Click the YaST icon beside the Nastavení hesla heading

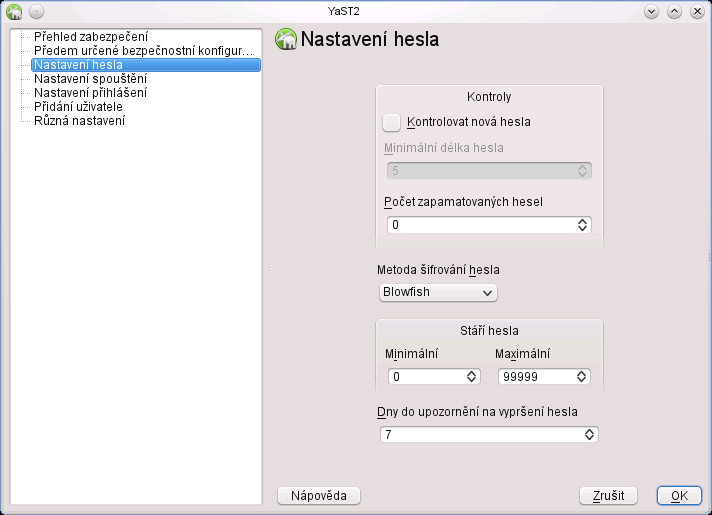[286, 39]
